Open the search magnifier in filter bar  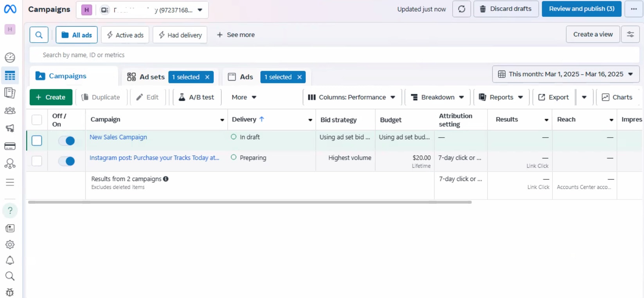(39, 35)
